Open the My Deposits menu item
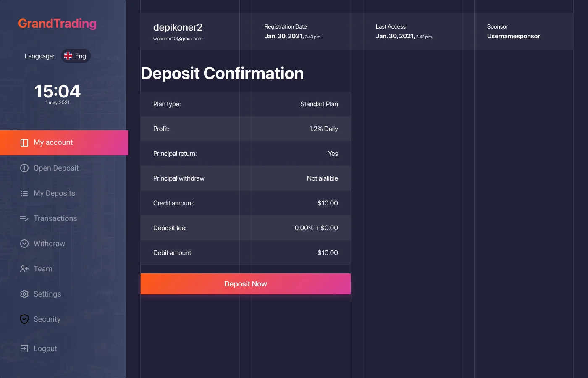588x378 pixels. 54,193
